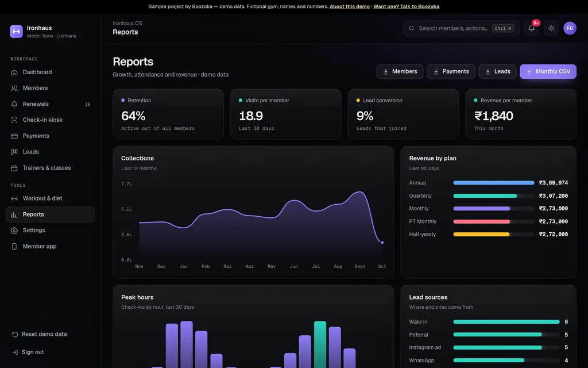
Task: Click the Dashboard home icon
Action: 14,72
